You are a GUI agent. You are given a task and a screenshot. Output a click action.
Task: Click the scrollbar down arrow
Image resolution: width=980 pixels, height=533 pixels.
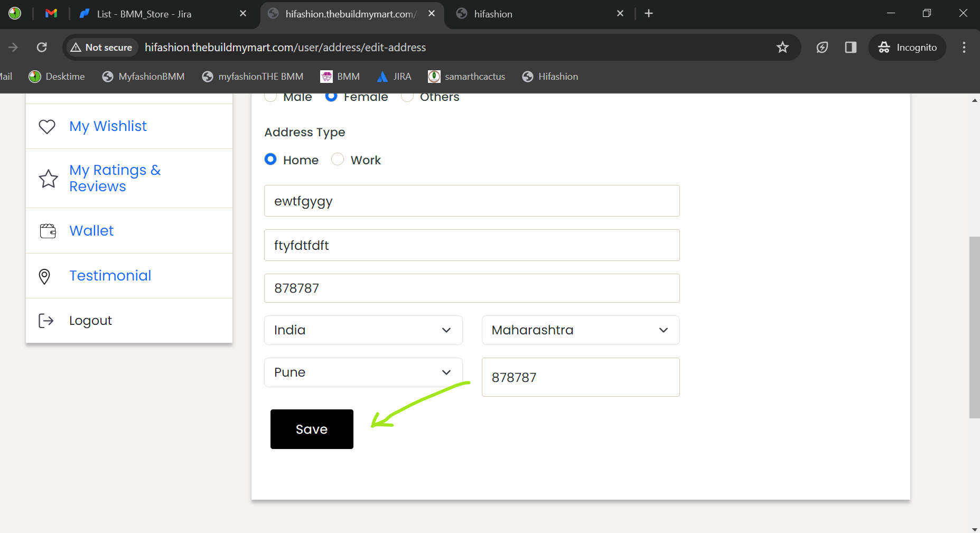(975, 529)
